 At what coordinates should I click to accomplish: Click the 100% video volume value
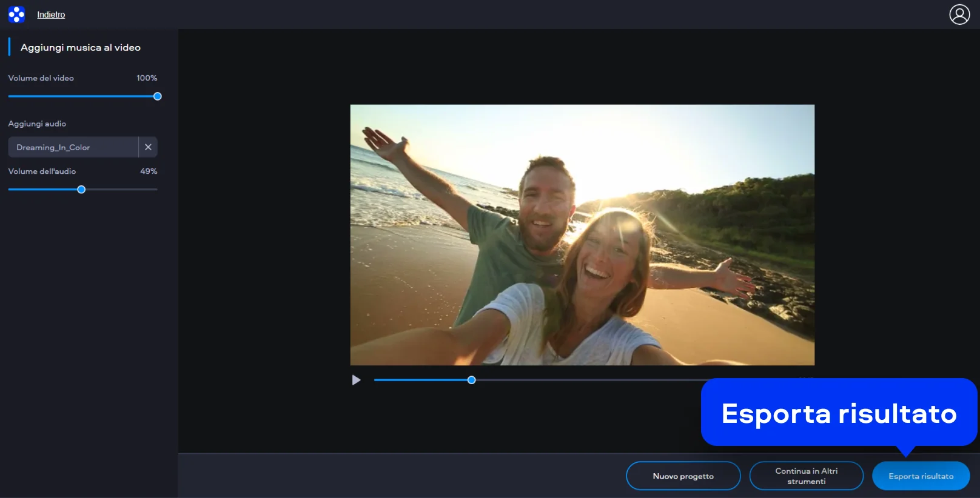pyautogui.click(x=147, y=78)
